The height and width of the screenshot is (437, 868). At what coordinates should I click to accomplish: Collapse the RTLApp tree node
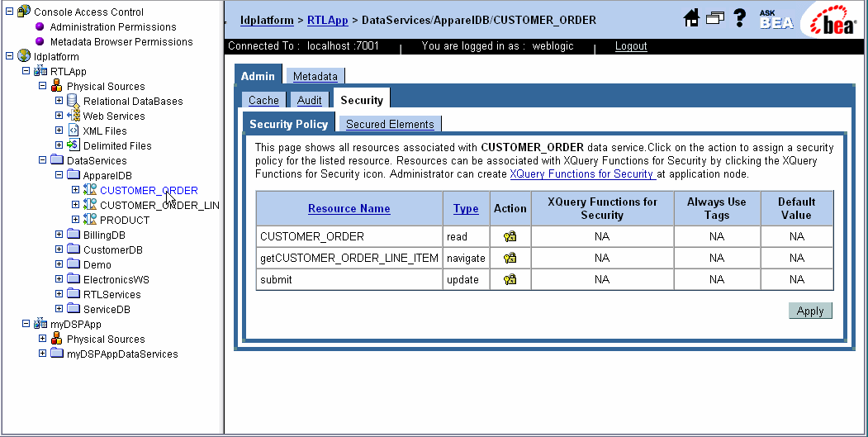coord(26,71)
